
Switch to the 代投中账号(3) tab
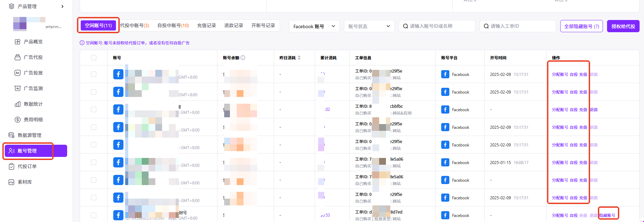135,25
